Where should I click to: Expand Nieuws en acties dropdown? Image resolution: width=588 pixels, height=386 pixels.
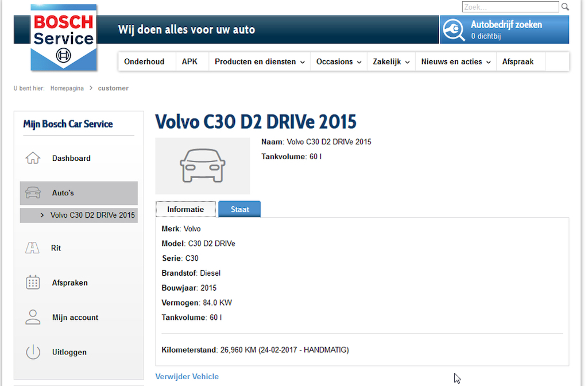tap(455, 61)
